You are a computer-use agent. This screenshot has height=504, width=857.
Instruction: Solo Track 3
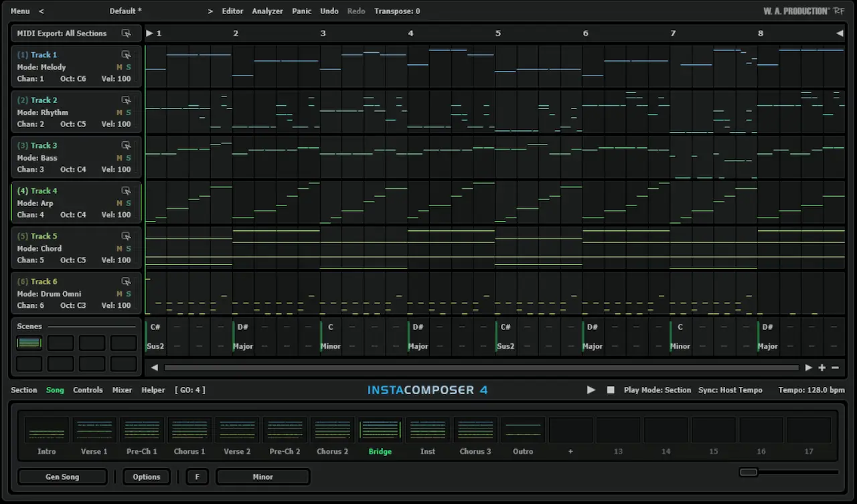129,158
